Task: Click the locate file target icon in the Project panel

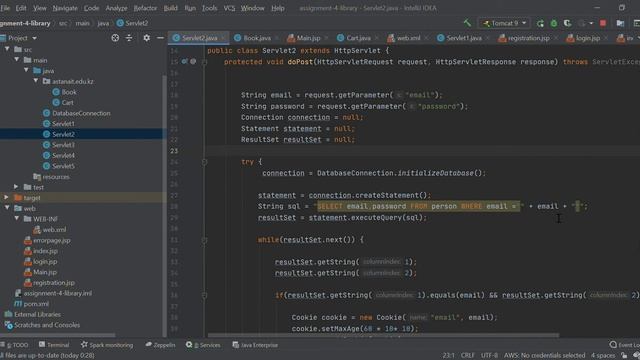Action: (x=115, y=38)
